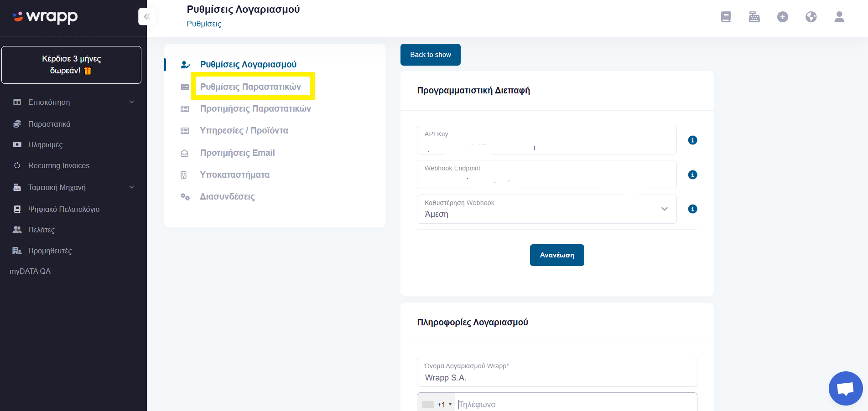Click the Back to show button
868x411 pixels.
click(x=430, y=55)
